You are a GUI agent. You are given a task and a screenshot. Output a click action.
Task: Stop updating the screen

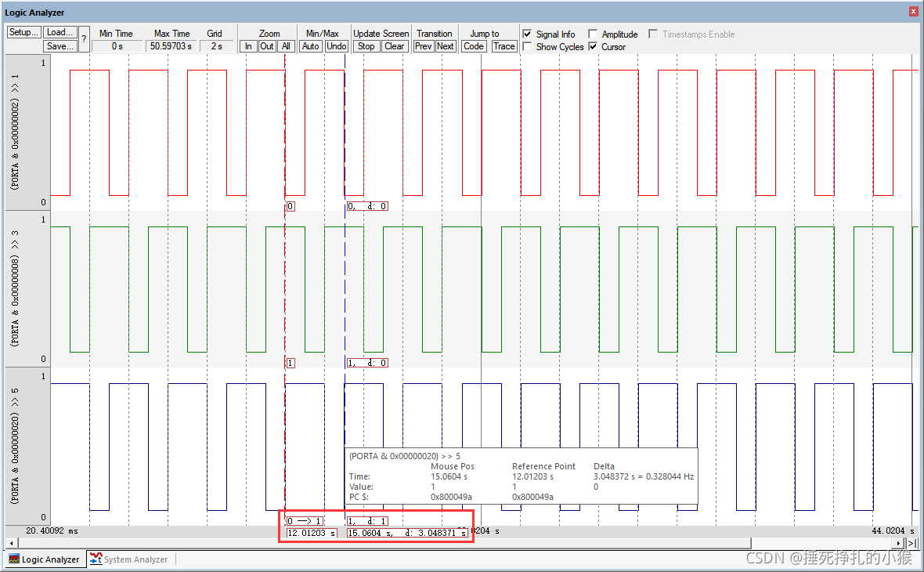coord(366,46)
